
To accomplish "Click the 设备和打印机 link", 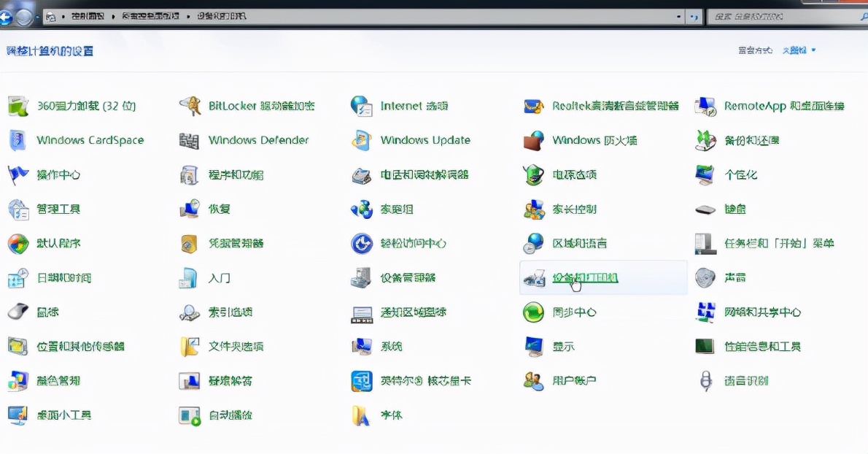I will coord(585,277).
